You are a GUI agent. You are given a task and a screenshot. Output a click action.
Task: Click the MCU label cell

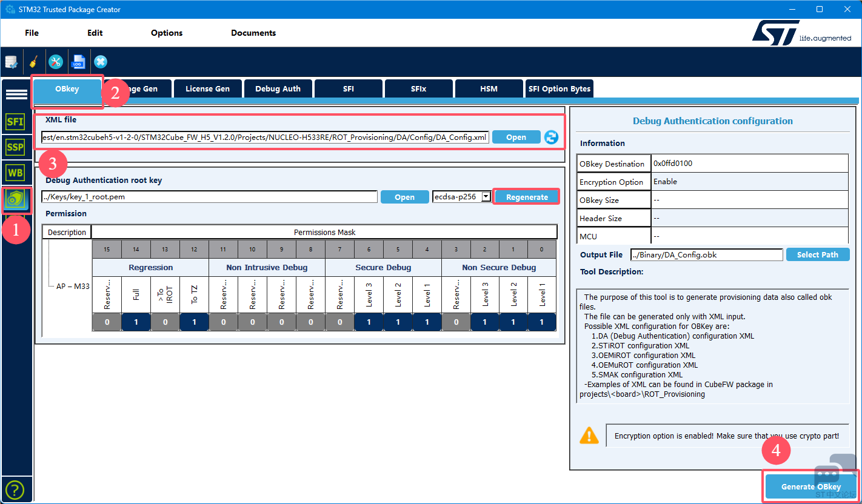(613, 236)
